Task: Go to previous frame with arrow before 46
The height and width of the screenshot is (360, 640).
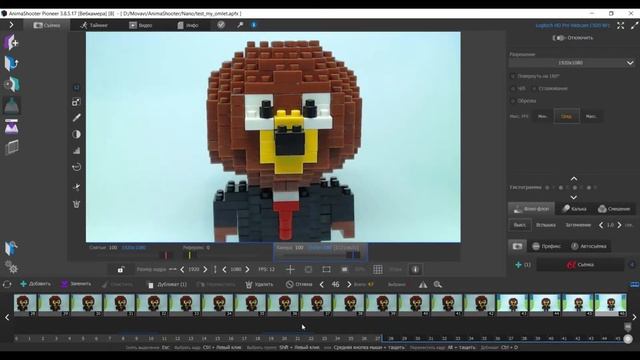Action: click(x=322, y=284)
